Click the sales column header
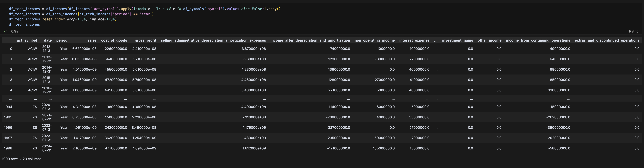Screen dimensions: 644x168 (x=92, y=40)
